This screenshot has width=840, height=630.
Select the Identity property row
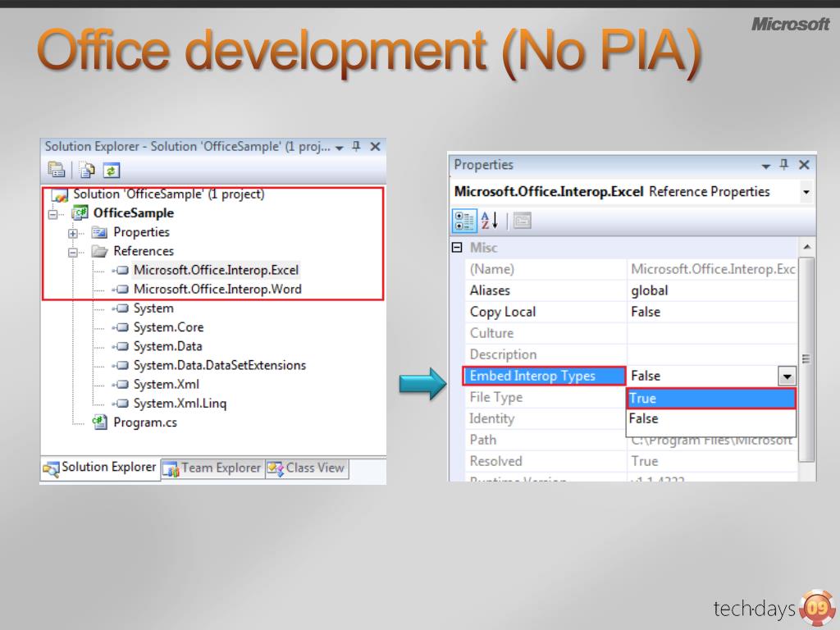click(546, 419)
